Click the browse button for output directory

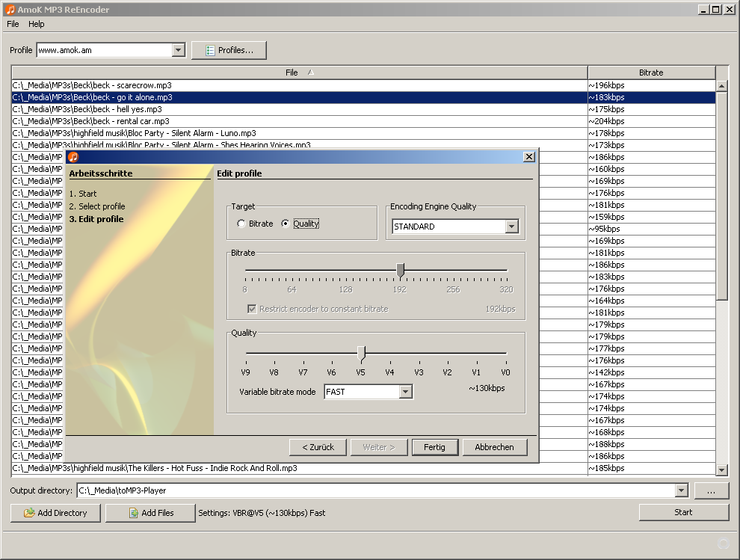point(711,490)
